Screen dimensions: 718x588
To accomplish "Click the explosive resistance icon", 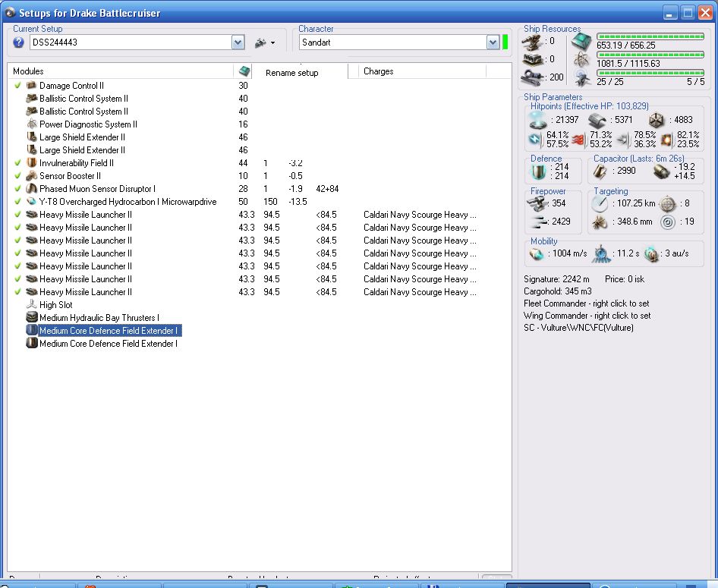I will (x=666, y=140).
